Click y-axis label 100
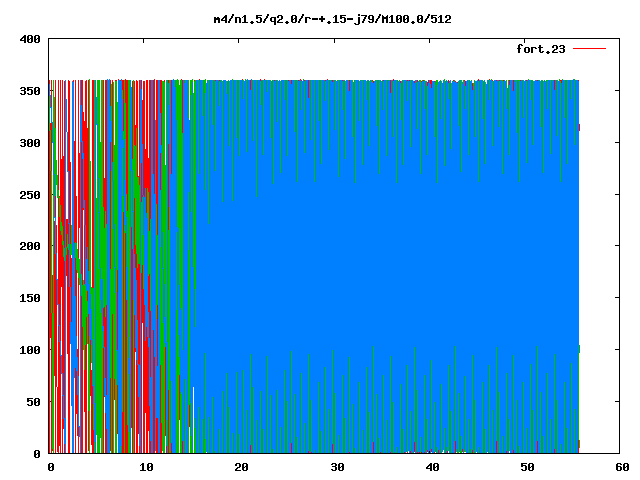 (x=30, y=350)
